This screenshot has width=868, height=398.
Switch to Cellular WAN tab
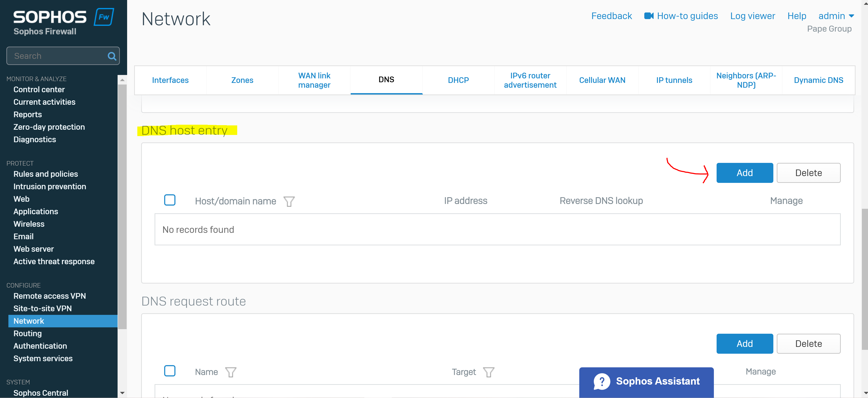[602, 80]
